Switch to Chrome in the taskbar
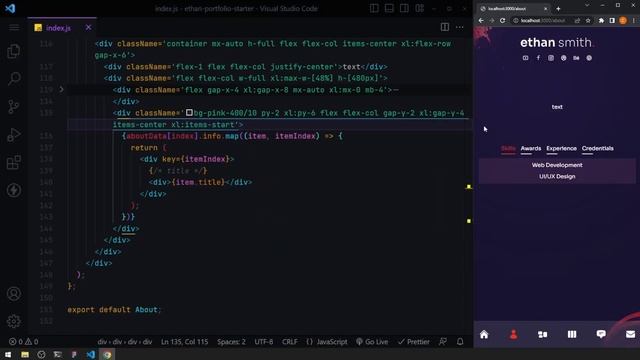 [x=107, y=355]
